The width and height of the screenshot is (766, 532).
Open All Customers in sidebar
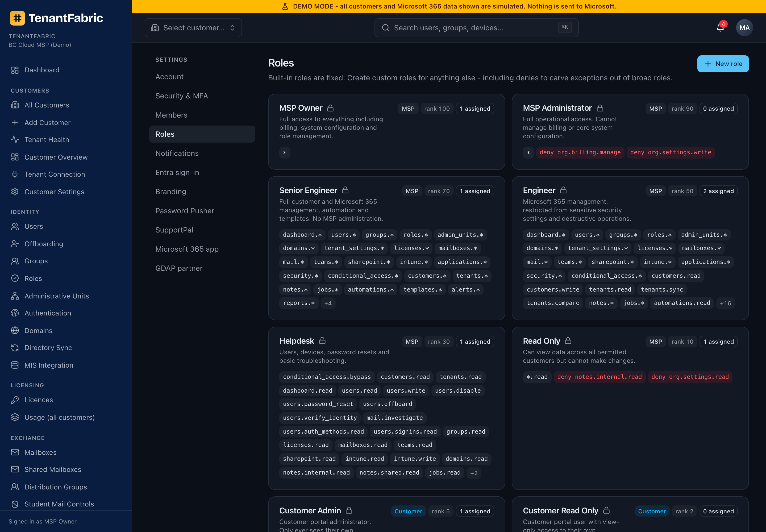pos(47,105)
